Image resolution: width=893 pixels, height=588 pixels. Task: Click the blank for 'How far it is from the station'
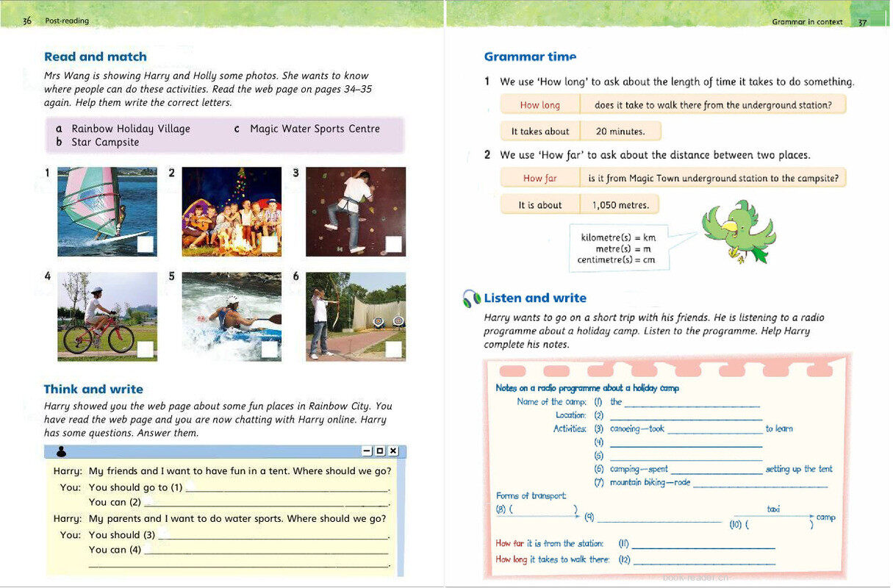pos(703,545)
